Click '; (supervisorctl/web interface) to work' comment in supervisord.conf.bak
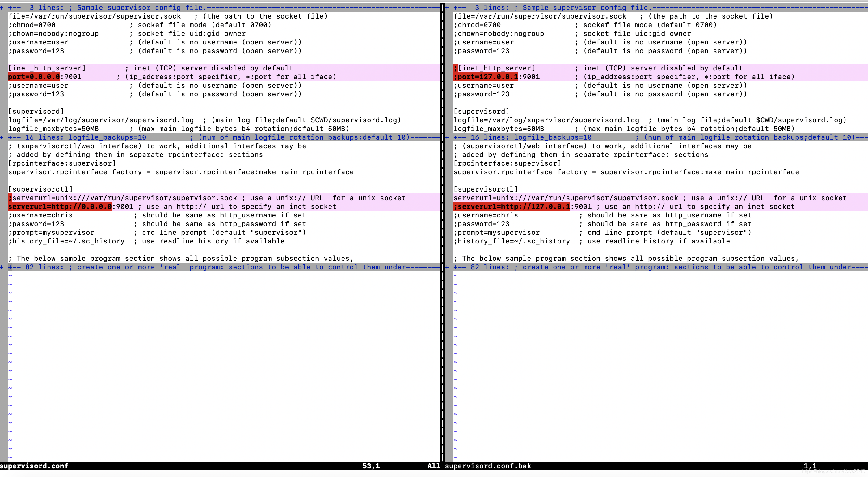The height and width of the screenshot is (477, 868). coord(602,146)
